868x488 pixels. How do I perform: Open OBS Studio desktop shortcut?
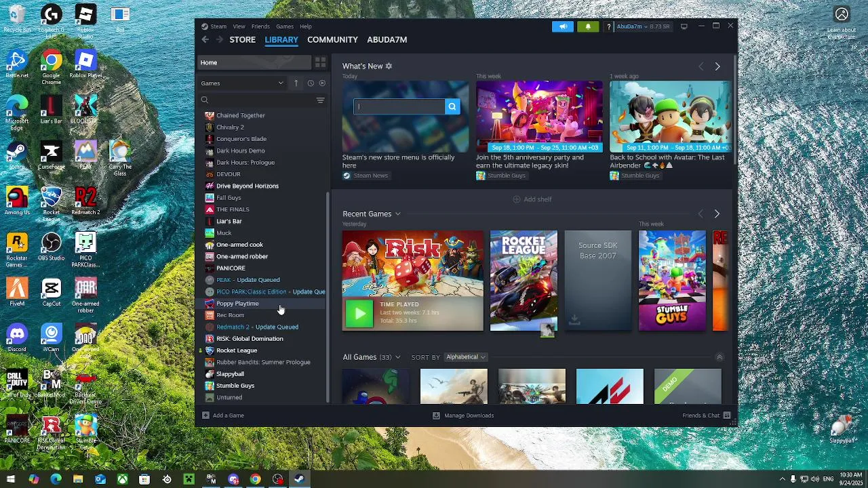(x=51, y=246)
